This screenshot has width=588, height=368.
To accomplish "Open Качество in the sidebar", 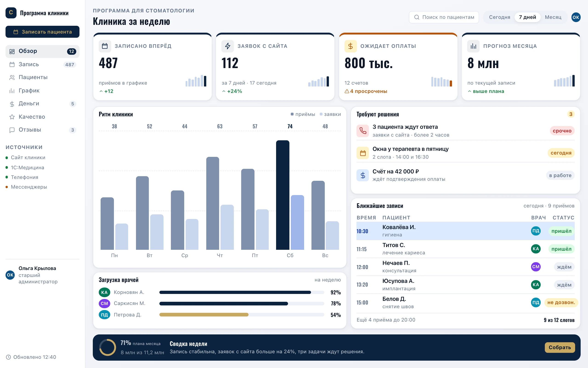I will click(x=42, y=117).
